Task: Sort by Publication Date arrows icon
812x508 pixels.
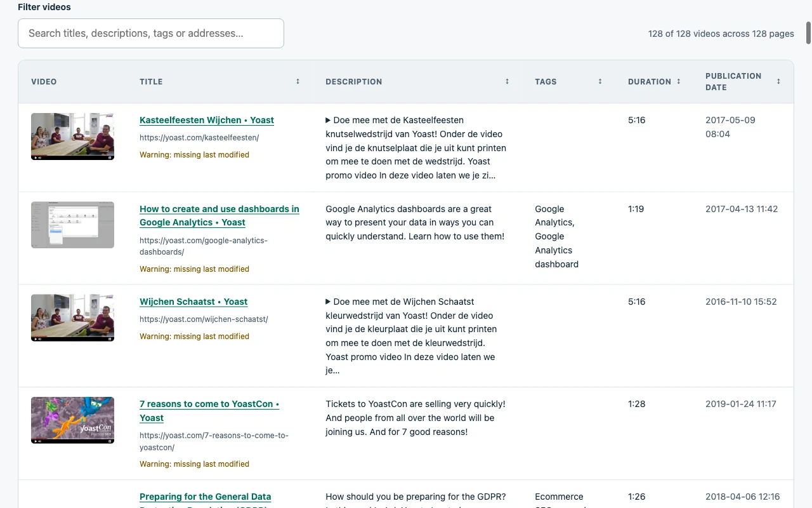Action: tap(778, 81)
